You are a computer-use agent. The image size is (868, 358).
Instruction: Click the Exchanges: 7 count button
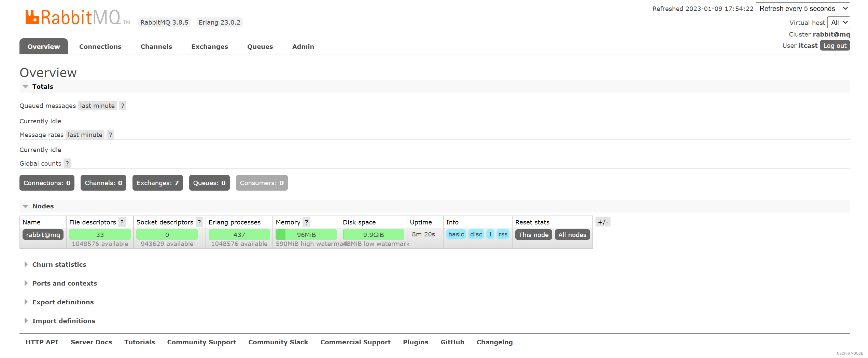(x=158, y=183)
